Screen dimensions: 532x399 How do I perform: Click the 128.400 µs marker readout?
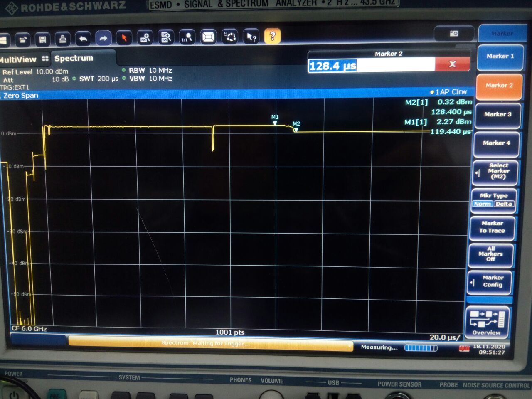pyautogui.click(x=451, y=112)
